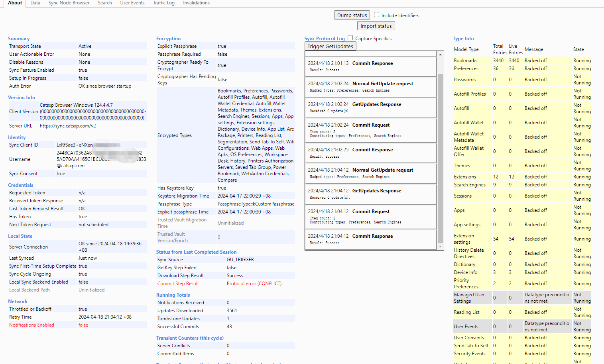604x364 pixels.
Task: Switch to the Data tab
Action: (35, 3)
